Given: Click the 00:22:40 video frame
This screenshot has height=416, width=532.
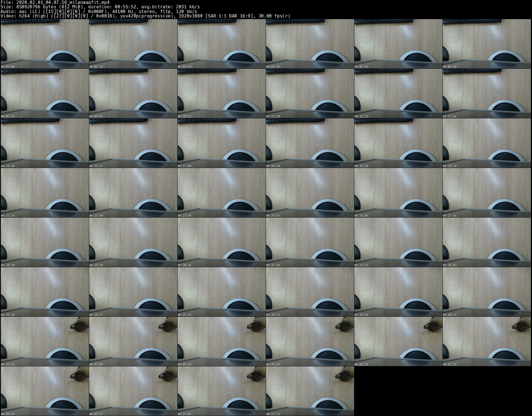Looking at the screenshot, I should 133,193.
